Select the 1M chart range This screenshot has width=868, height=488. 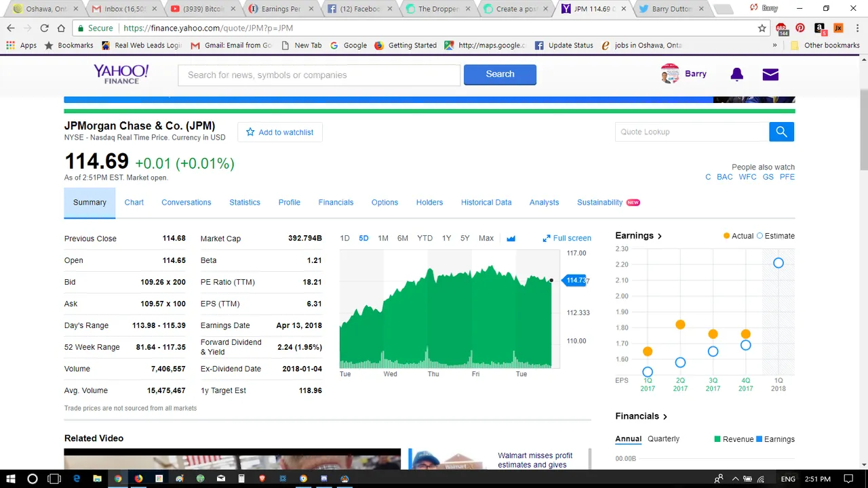point(383,238)
